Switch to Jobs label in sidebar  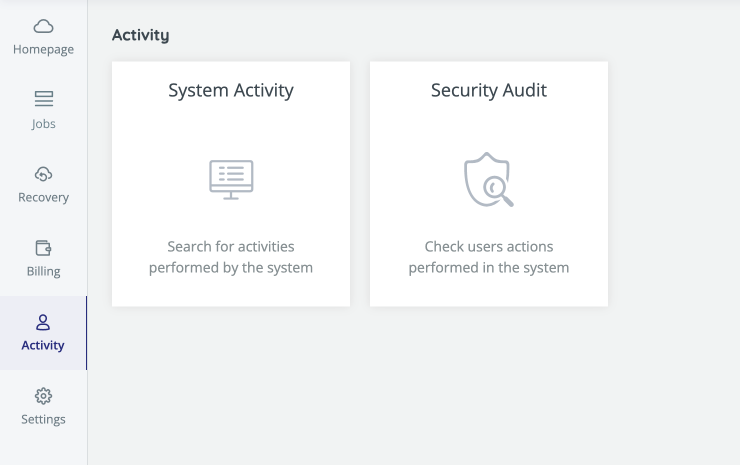click(x=43, y=124)
